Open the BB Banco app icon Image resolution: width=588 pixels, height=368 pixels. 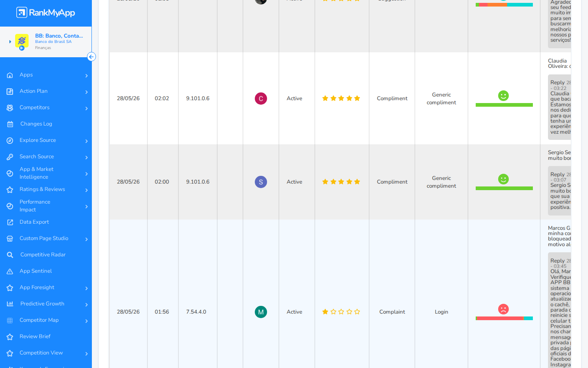click(x=22, y=41)
